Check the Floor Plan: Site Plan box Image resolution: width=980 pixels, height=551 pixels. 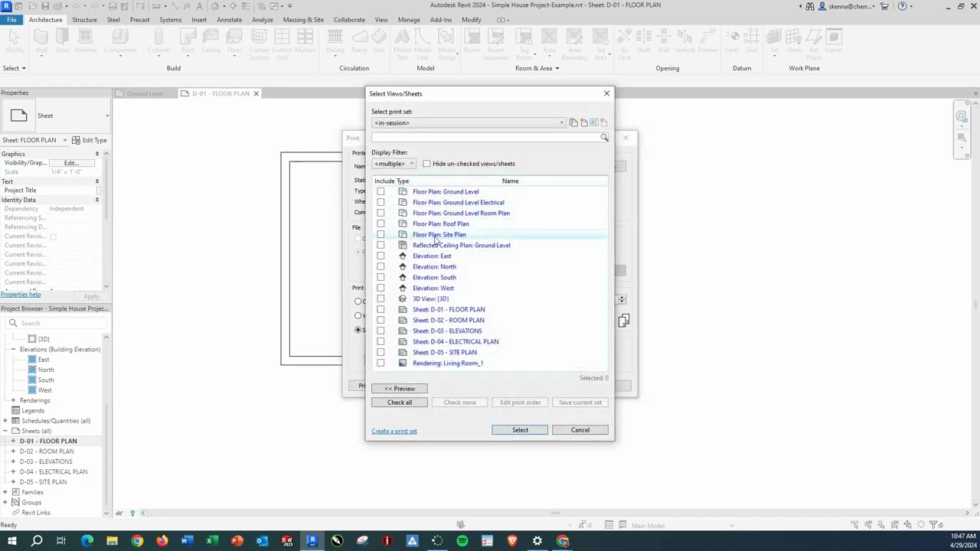pos(381,235)
